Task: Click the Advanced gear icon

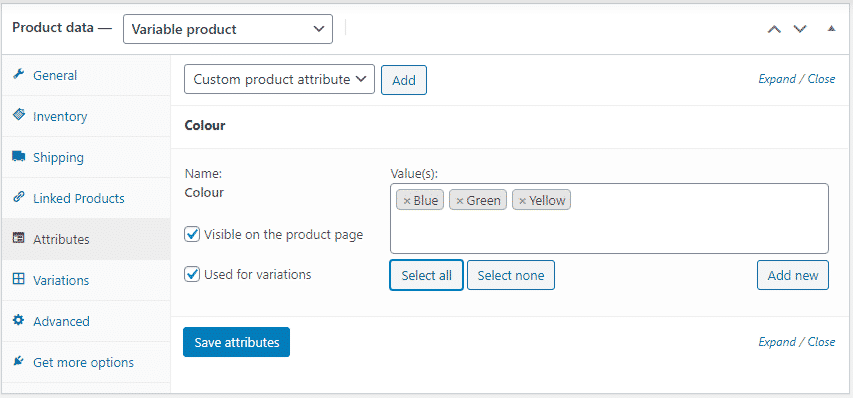Action: (x=18, y=320)
